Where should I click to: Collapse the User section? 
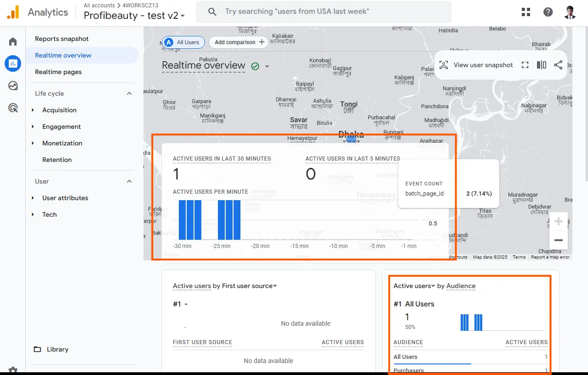(129, 181)
